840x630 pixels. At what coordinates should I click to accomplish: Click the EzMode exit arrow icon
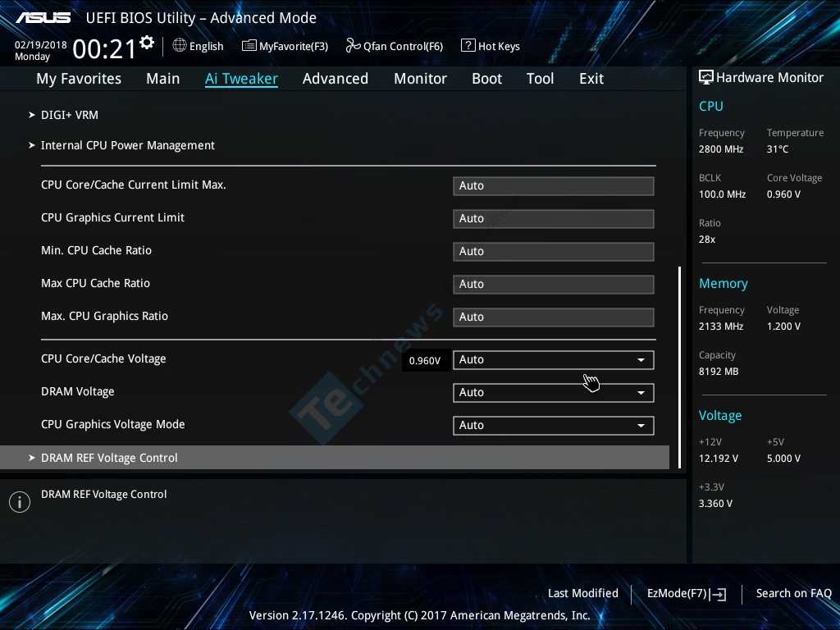(719, 594)
